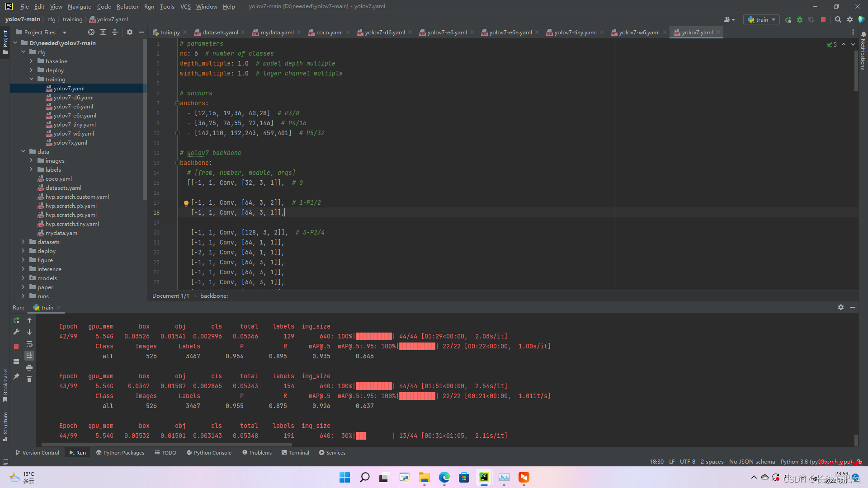868x488 pixels.
Task: Open Project panel options gear
Action: pos(130,32)
